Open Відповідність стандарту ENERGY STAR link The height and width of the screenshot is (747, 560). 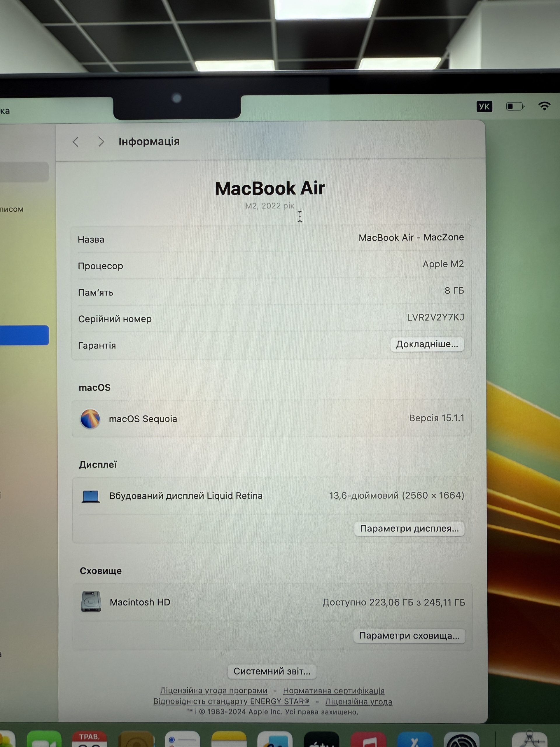pos(231,701)
